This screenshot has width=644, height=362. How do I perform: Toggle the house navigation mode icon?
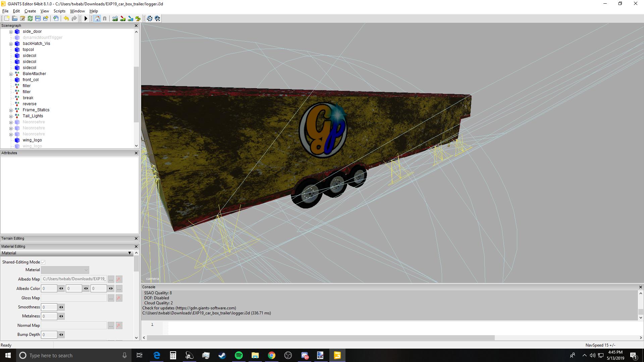coord(97,18)
